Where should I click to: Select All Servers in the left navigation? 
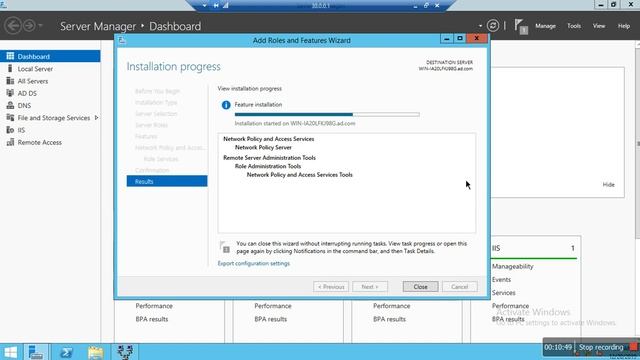50,81
